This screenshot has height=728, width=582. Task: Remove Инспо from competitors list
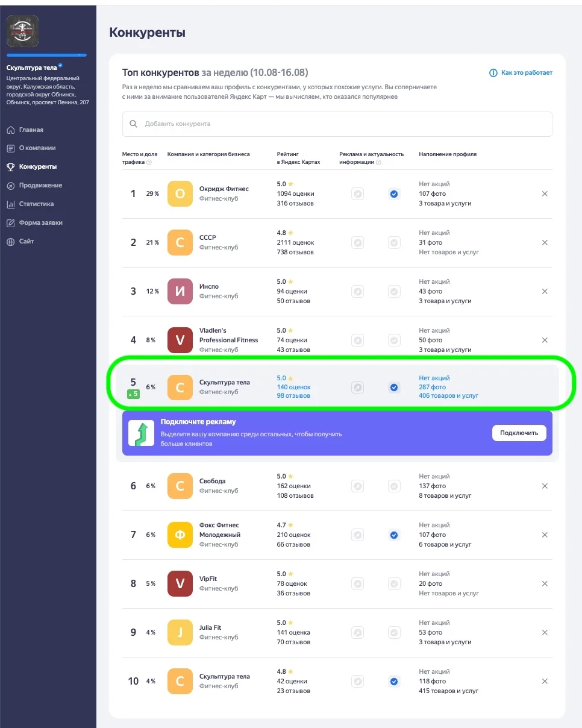point(545,291)
